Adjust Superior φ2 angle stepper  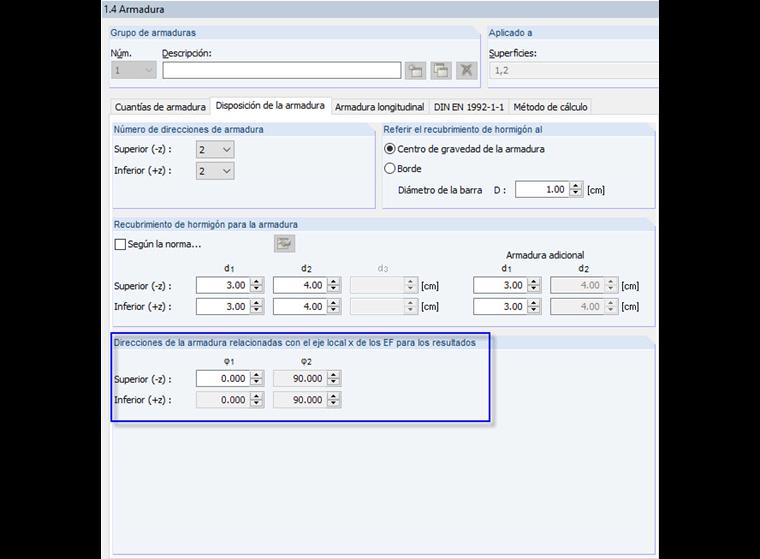click(333, 379)
